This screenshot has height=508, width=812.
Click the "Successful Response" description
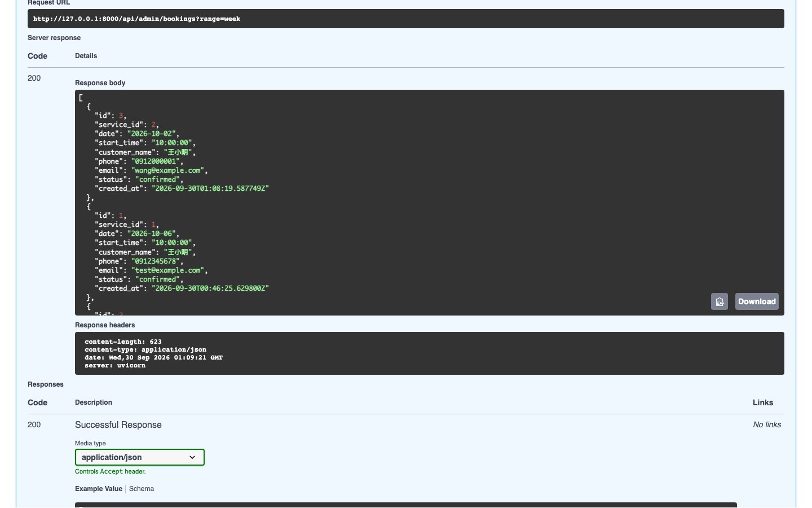(118, 425)
